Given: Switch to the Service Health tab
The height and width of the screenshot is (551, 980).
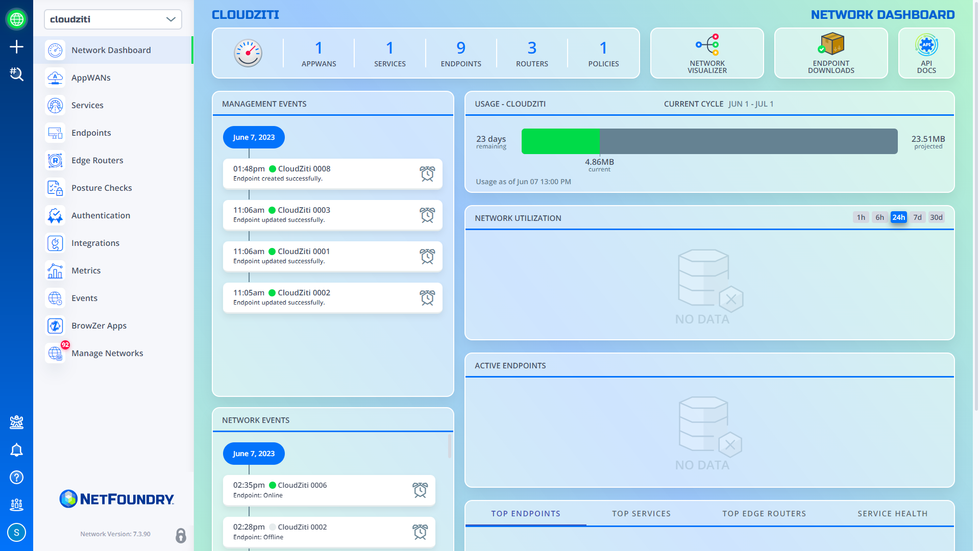Looking at the screenshot, I should coord(893,514).
